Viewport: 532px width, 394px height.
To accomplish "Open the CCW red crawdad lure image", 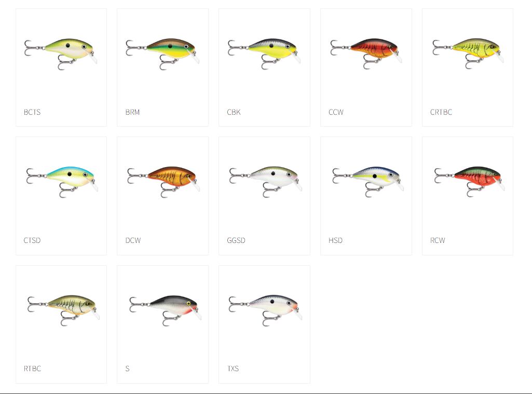I will pyautogui.click(x=366, y=54).
